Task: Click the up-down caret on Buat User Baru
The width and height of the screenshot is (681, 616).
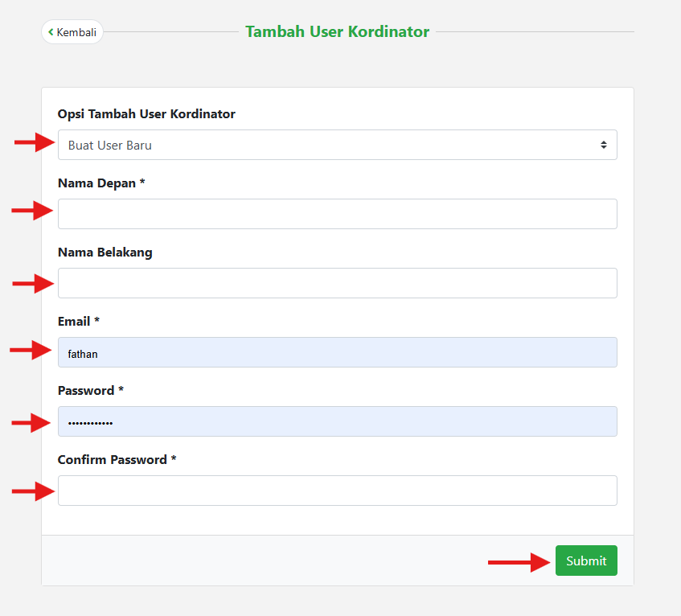Action: [x=604, y=145]
